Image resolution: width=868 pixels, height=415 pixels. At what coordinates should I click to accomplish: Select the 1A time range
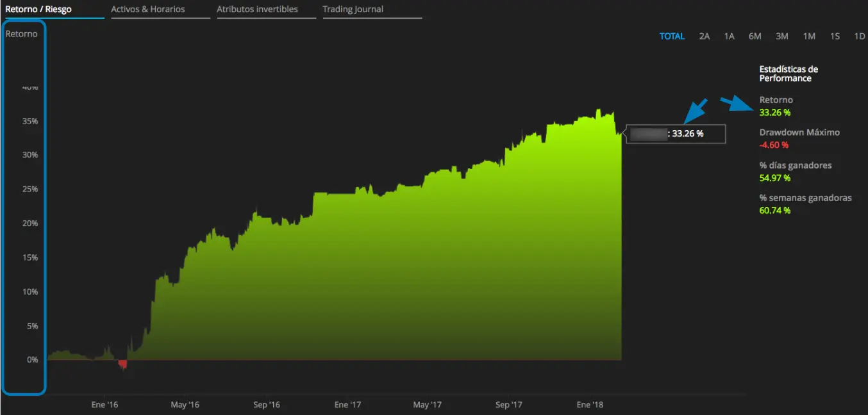(x=729, y=37)
